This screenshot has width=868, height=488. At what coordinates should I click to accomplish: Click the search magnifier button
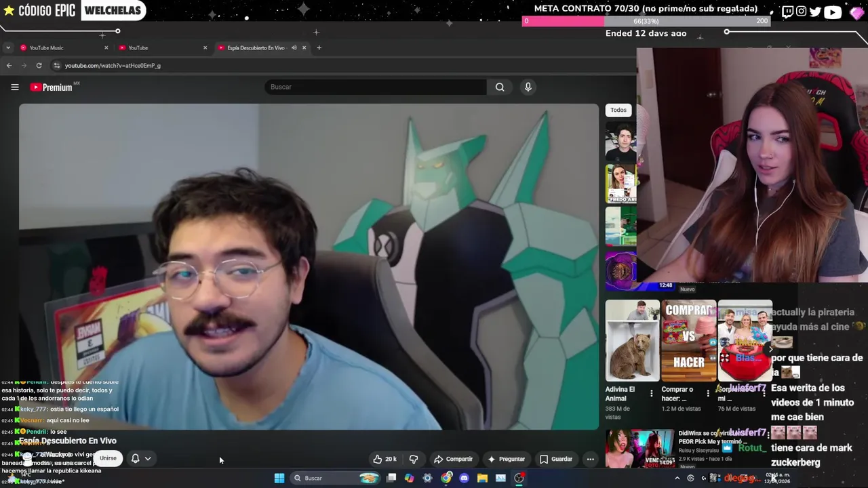(500, 87)
